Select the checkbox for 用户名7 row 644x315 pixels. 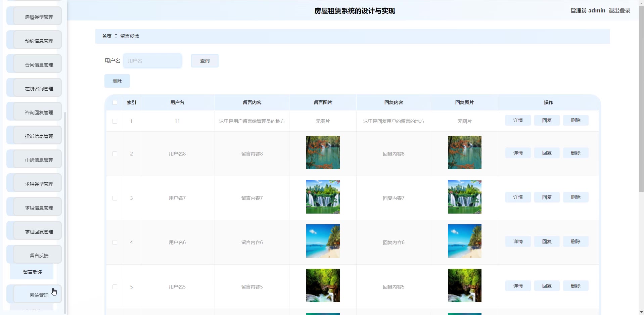pyautogui.click(x=115, y=198)
